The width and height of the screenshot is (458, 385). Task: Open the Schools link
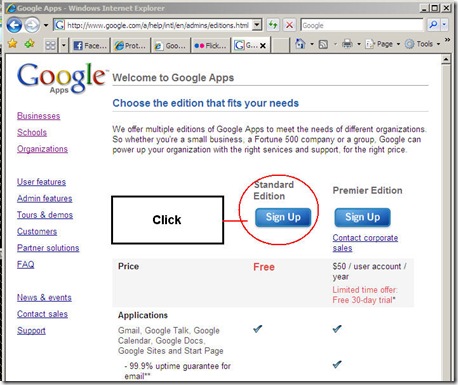click(x=32, y=132)
